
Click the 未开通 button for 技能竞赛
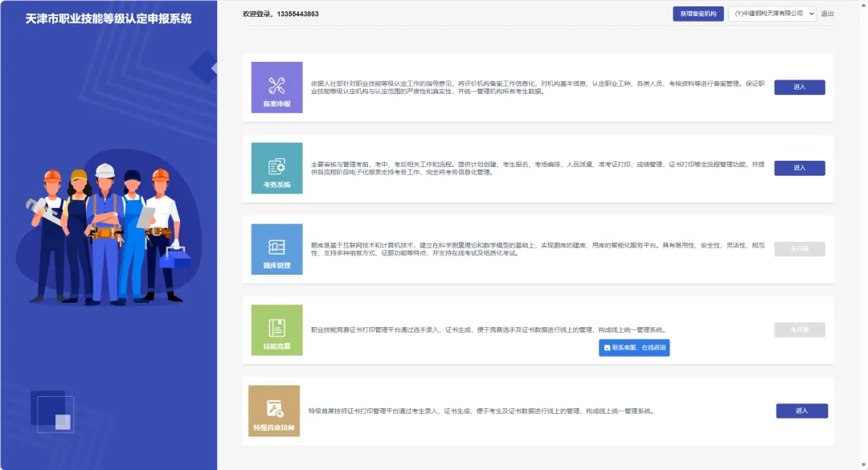tap(800, 330)
